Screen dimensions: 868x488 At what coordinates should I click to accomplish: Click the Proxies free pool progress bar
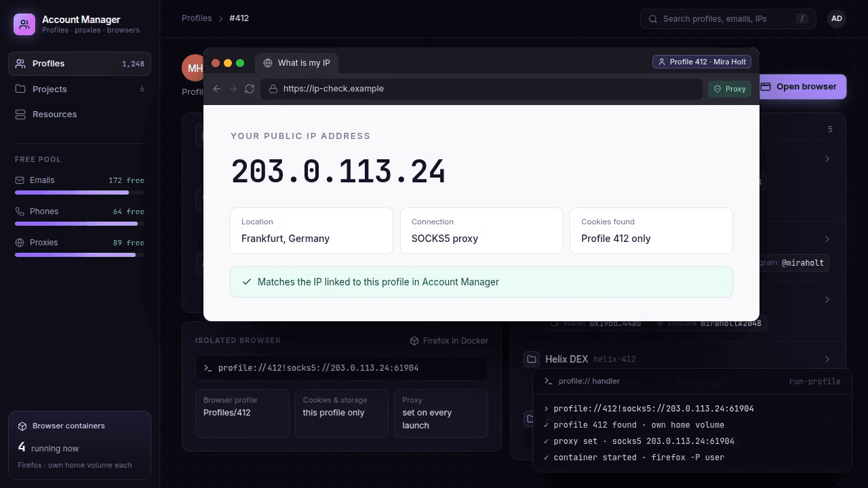click(79, 255)
